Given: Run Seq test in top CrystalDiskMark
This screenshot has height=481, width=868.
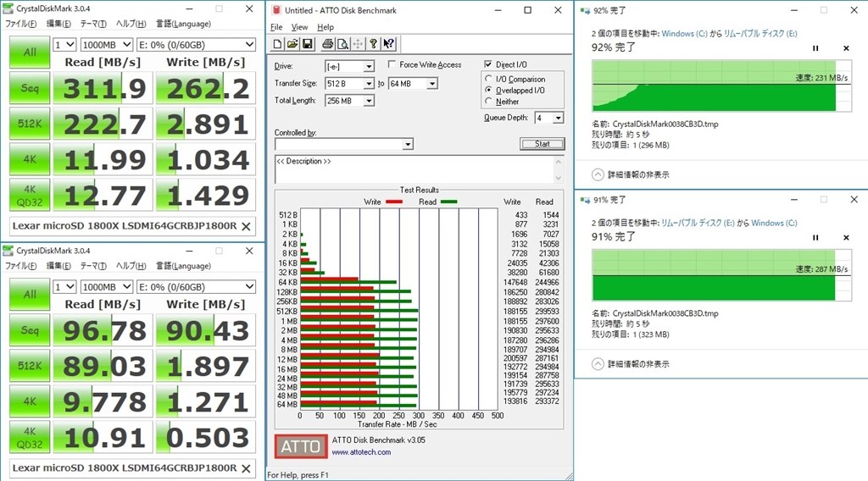Looking at the screenshot, I should [x=30, y=88].
